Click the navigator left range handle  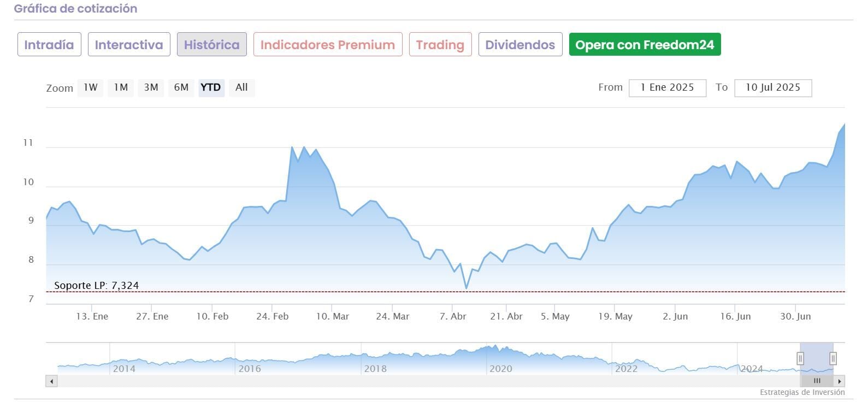[800, 359]
